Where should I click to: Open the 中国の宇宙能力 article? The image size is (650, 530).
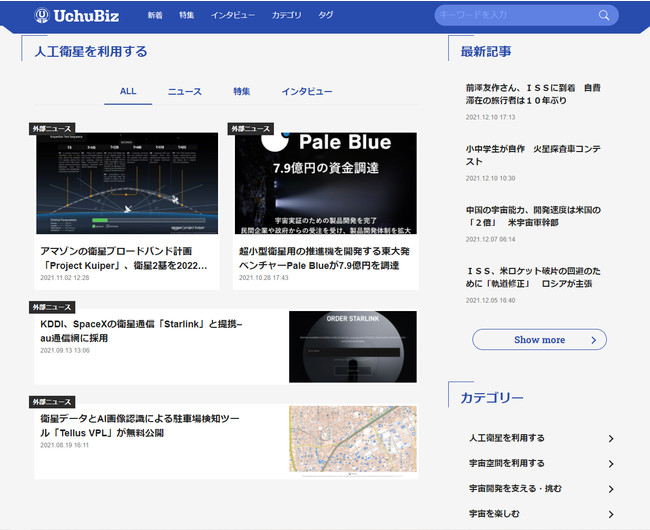(533, 216)
